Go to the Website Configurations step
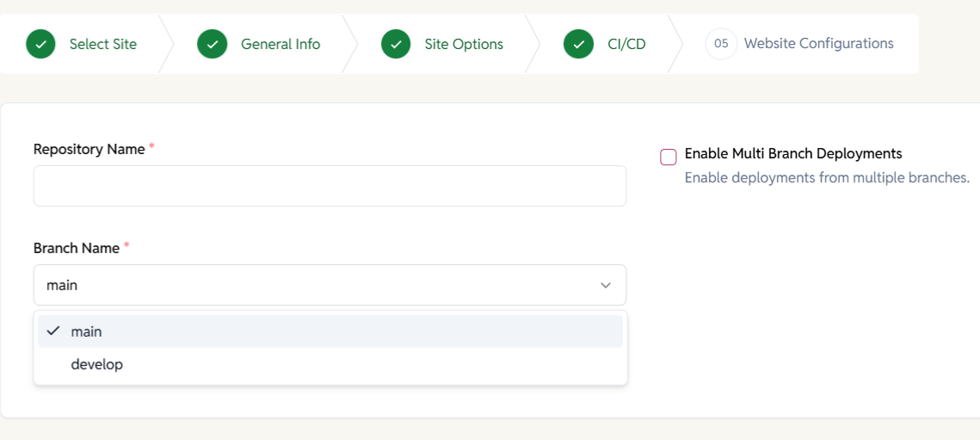This screenshot has width=980, height=440. pos(818,44)
